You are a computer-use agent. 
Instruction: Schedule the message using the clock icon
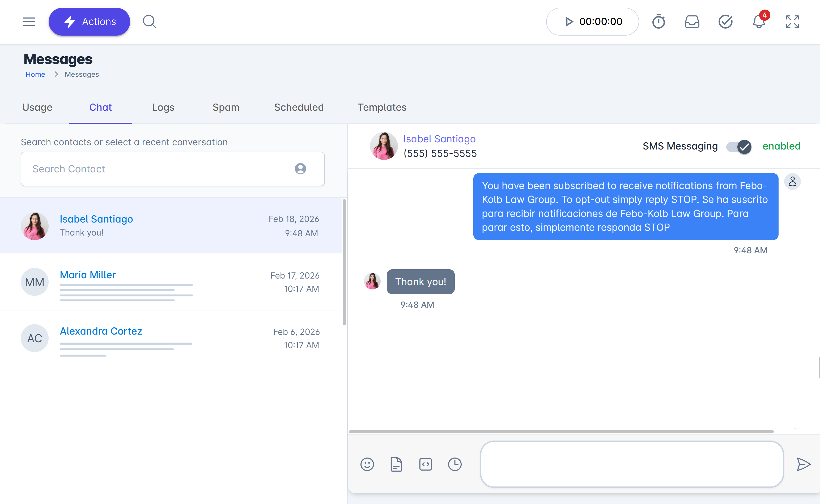455,464
